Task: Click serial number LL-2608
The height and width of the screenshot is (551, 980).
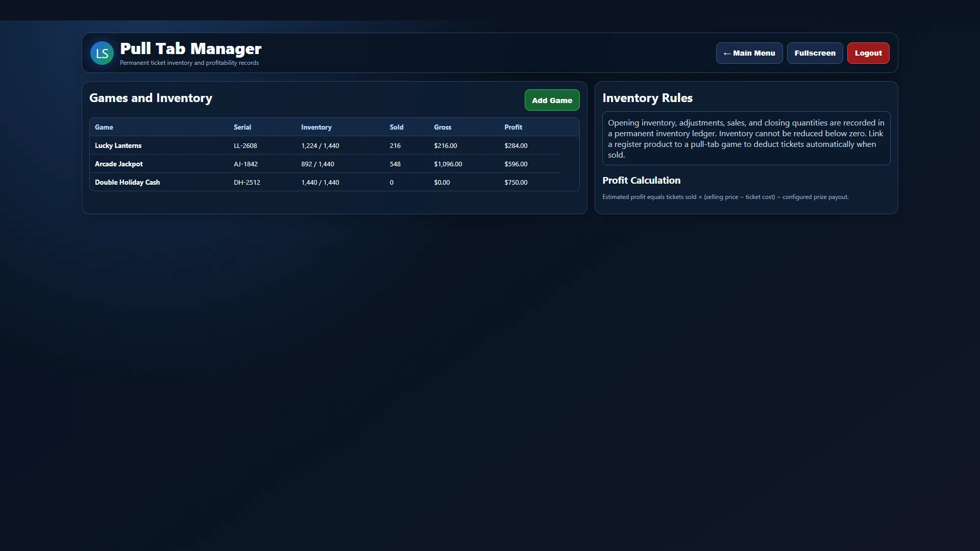Action: pos(245,145)
